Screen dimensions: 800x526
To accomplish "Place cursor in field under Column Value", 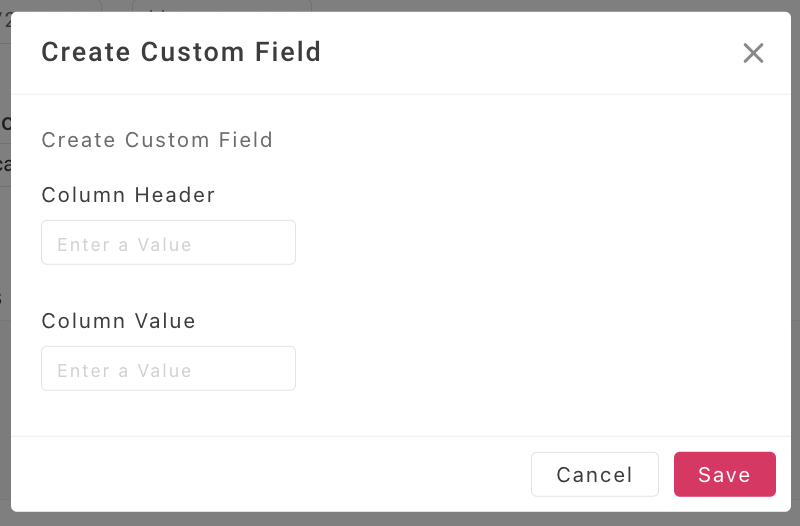I will (x=168, y=369).
